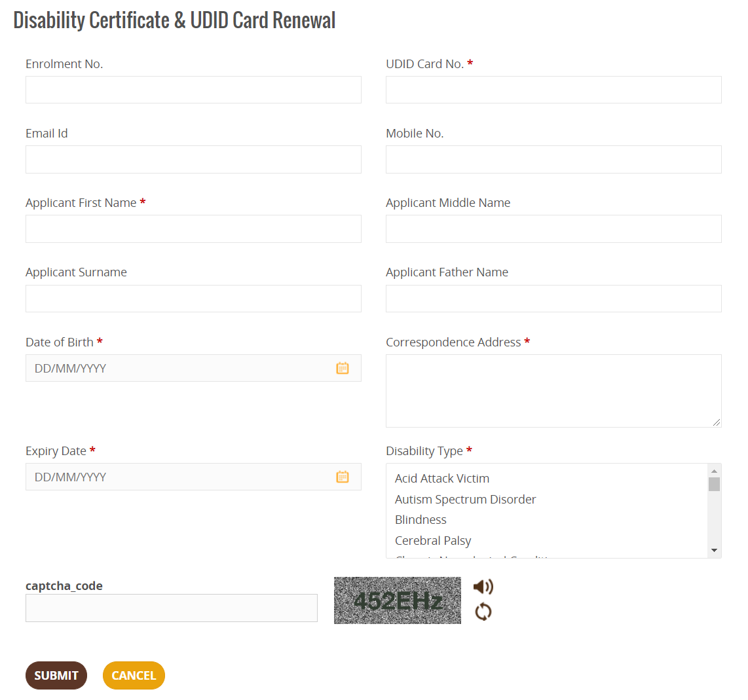Click the Disability Type list scroll-down arrow
The height and width of the screenshot is (700, 748).
pos(714,550)
